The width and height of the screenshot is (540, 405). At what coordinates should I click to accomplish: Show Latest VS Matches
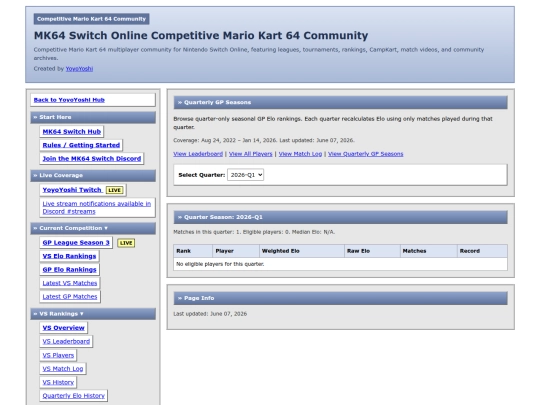coord(70,283)
